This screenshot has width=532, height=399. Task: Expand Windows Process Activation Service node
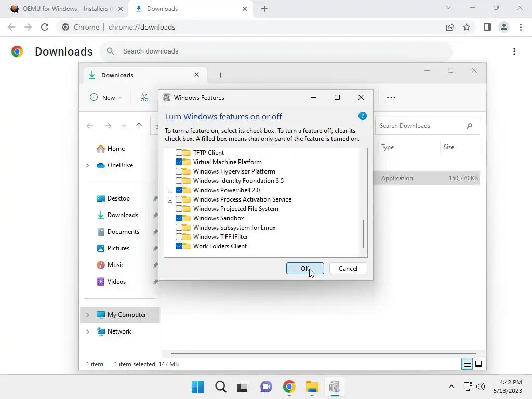coord(170,200)
